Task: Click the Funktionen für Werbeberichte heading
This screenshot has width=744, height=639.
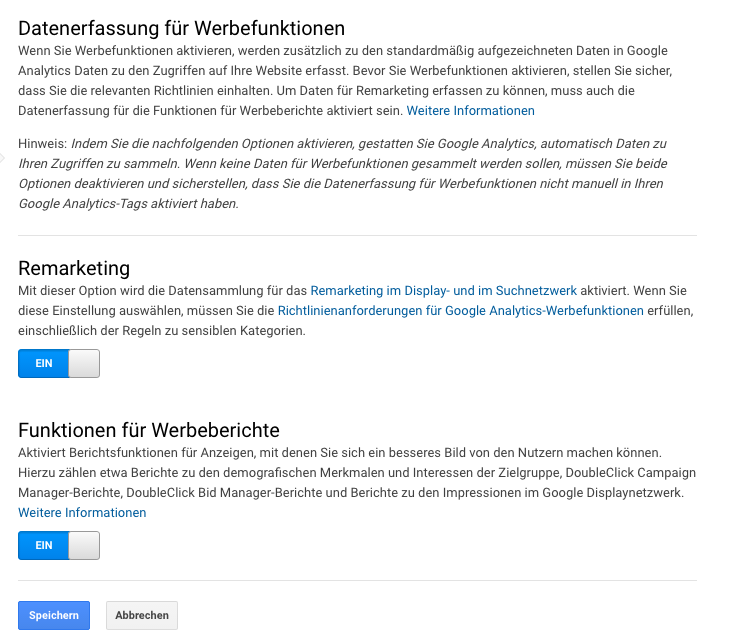Action: (x=149, y=430)
